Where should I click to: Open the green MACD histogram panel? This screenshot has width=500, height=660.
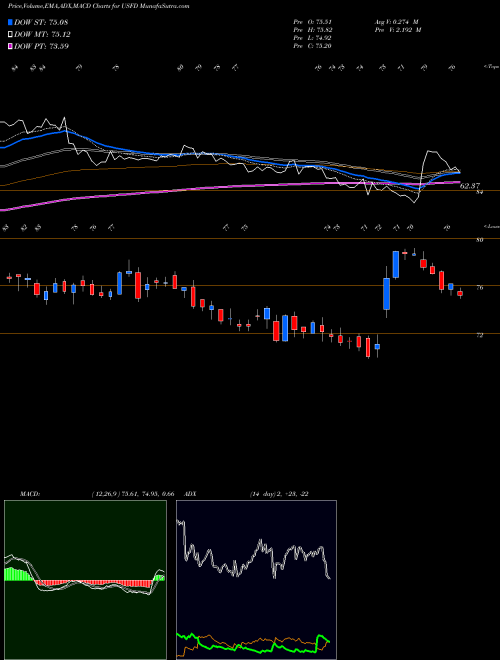coord(85,580)
